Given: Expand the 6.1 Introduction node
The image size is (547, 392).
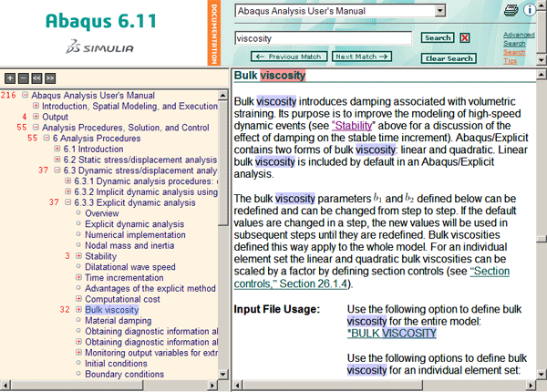Looking at the screenshot, I should (57, 149).
